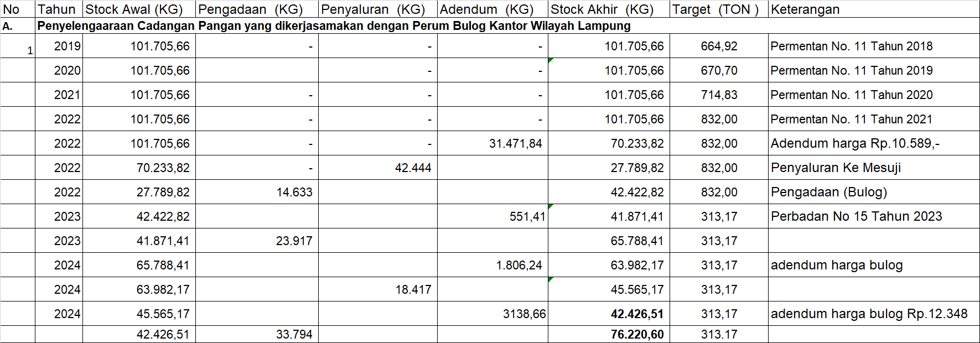Click the target cell showing 714,83
This screenshot has width=980, height=343.
[719, 95]
